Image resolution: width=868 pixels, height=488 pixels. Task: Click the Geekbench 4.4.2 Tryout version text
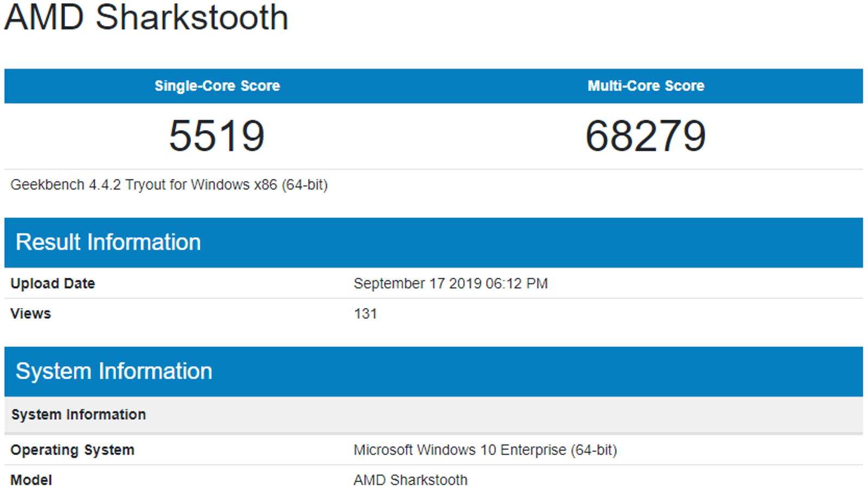pyautogui.click(x=169, y=185)
